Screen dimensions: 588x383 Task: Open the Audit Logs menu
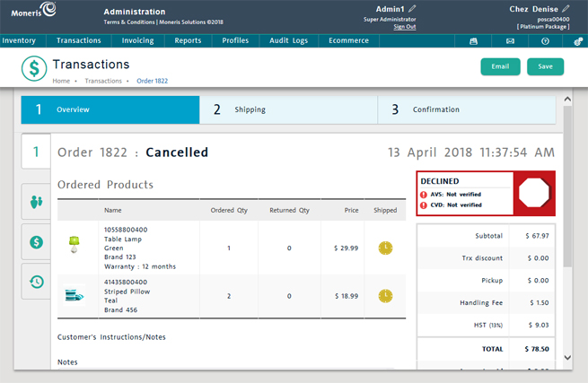[288, 41]
